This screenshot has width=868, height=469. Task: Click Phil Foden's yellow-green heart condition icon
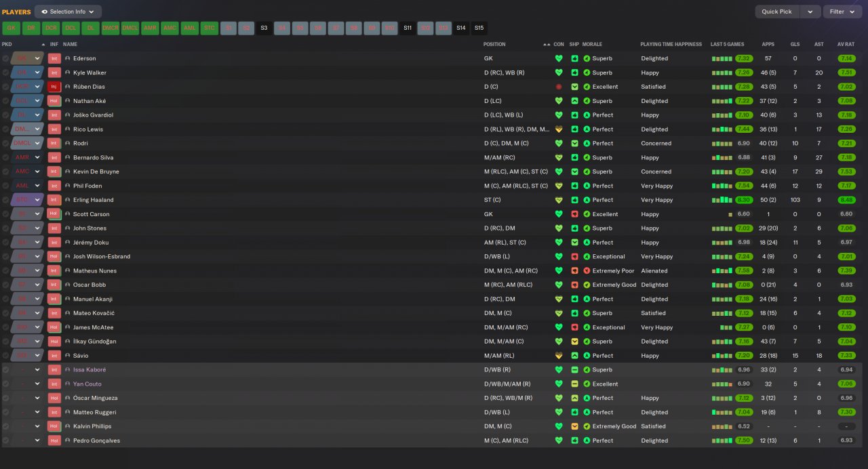559,186
